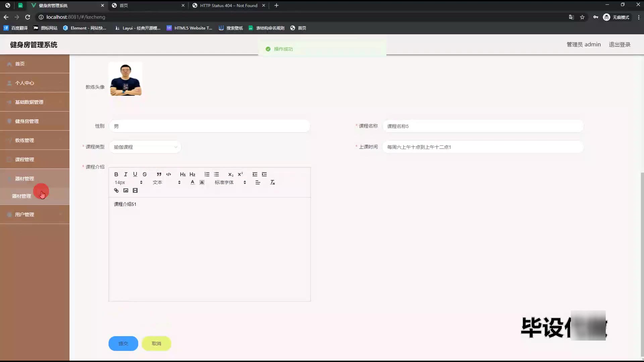The image size is (644, 362).
Task: Click the blue 提交 submit button
Action: pos(123,344)
